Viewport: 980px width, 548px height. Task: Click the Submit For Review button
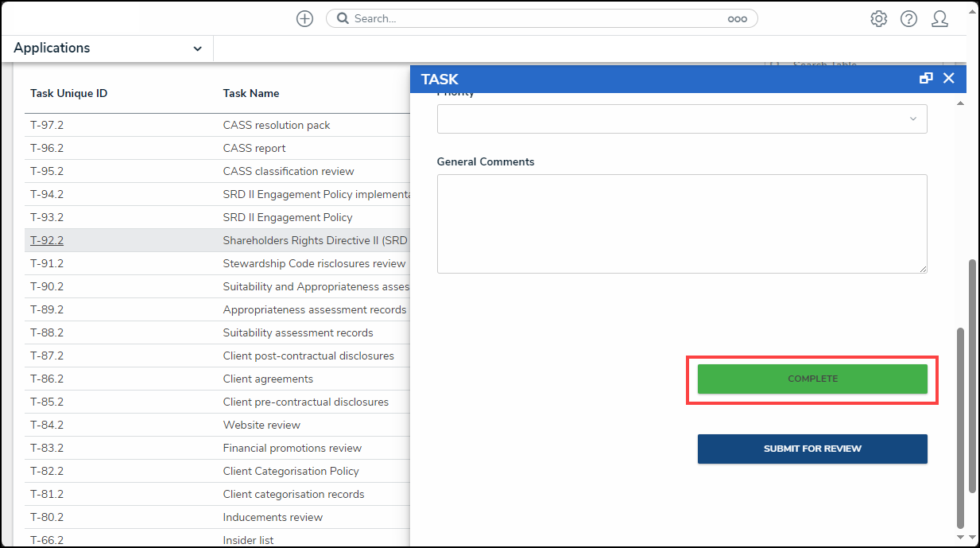(x=812, y=449)
